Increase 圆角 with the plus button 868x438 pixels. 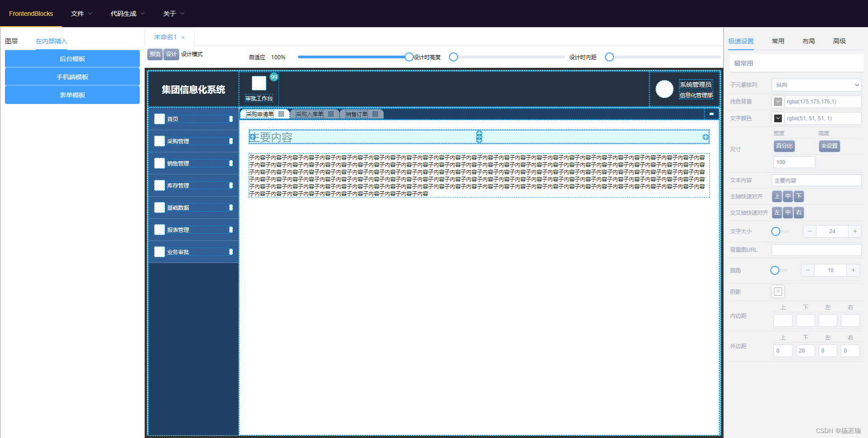(853, 270)
